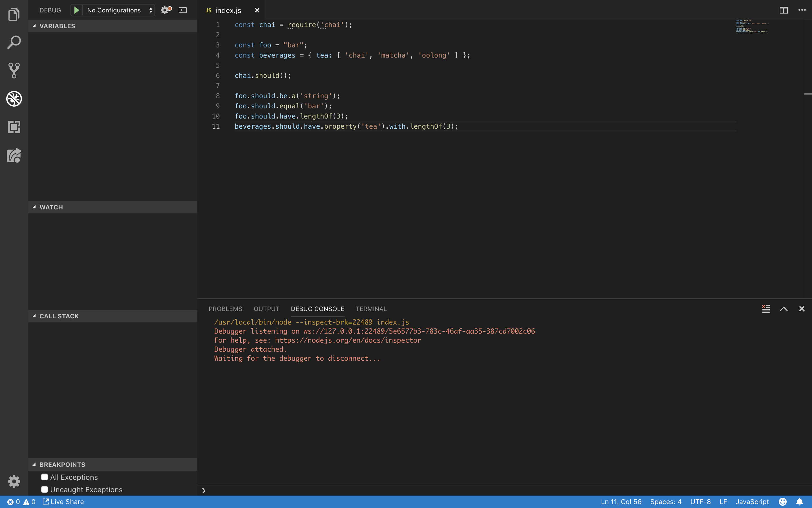This screenshot has height=508, width=812.
Task: Open the Explorer view in activity bar
Action: pos(14,14)
